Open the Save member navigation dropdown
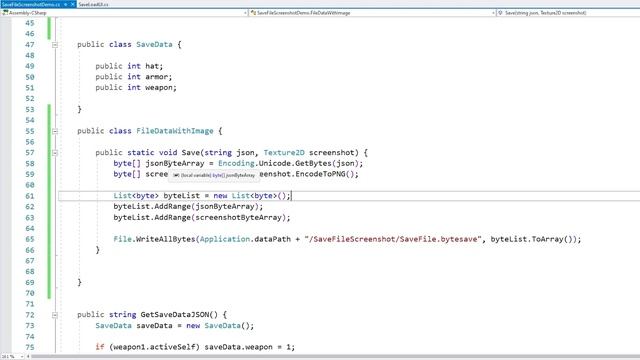The height and width of the screenshot is (360, 640). 569,13
